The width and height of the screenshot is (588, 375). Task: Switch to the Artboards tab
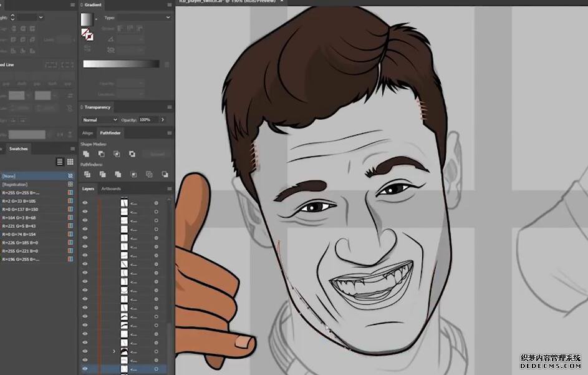[111, 189]
